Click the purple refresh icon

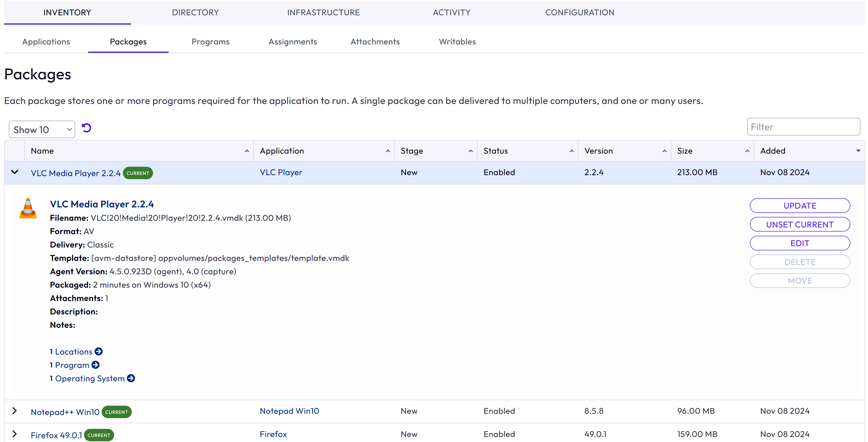(87, 128)
